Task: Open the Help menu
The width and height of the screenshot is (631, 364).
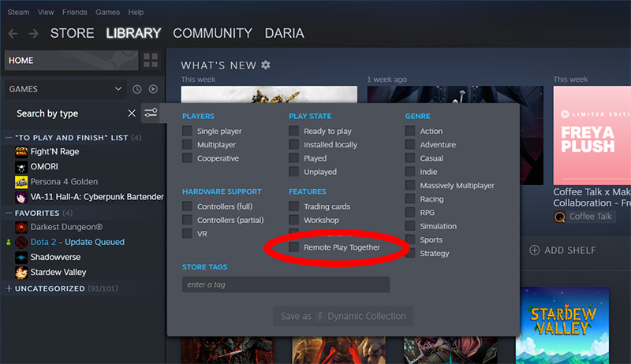Action: (136, 12)
